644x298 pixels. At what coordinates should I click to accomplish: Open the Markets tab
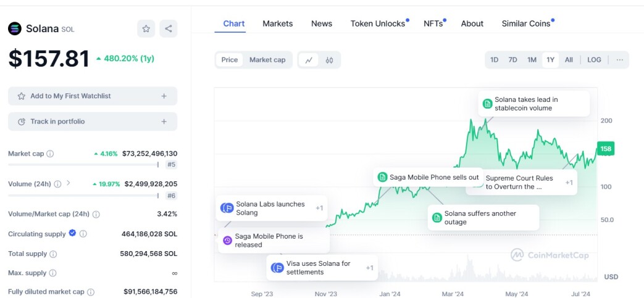(x=278, y=23)
